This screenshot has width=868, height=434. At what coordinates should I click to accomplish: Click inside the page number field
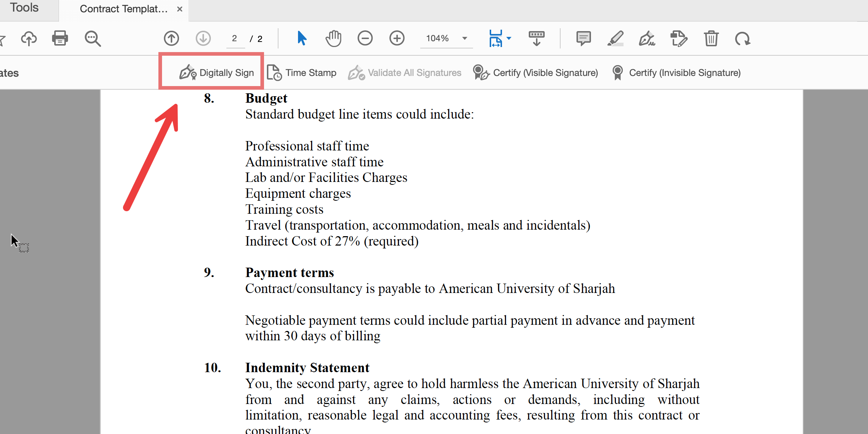(x=234, y=38)
